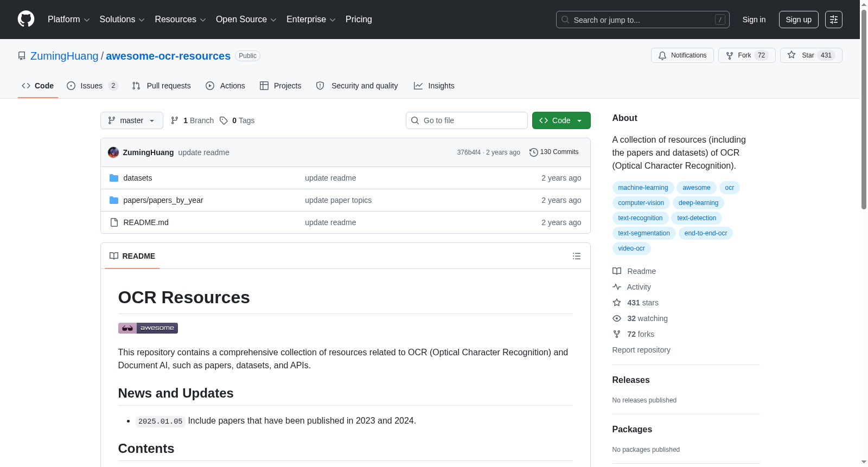Expand the Open Source menu
This screenshot has width=868, height=467.
point(246,20)
